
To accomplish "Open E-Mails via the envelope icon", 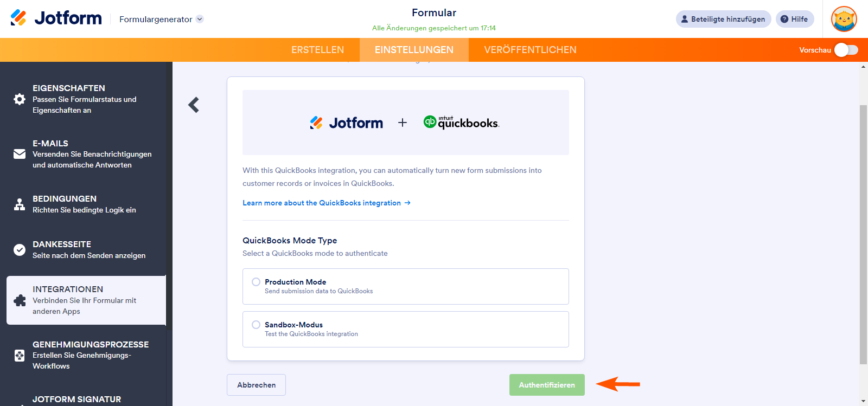I will [x=20, y=154].
